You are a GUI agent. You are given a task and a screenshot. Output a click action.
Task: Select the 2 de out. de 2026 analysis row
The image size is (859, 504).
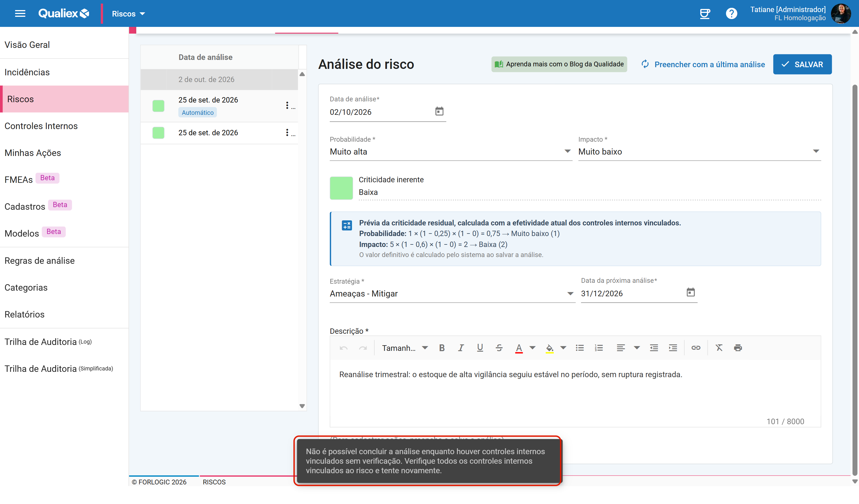(x=219, y=80)
